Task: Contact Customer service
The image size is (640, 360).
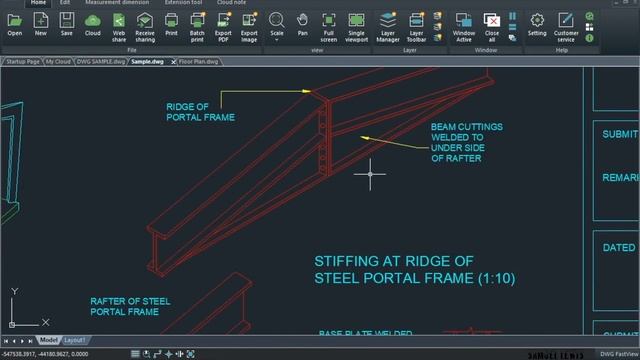Action: [x=566, y=27]
